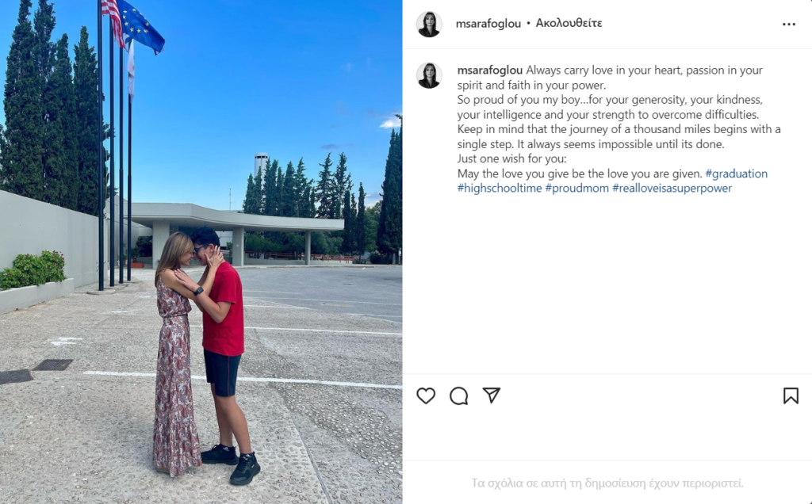Open the #realloveisasuperpower hashtag

672,189
